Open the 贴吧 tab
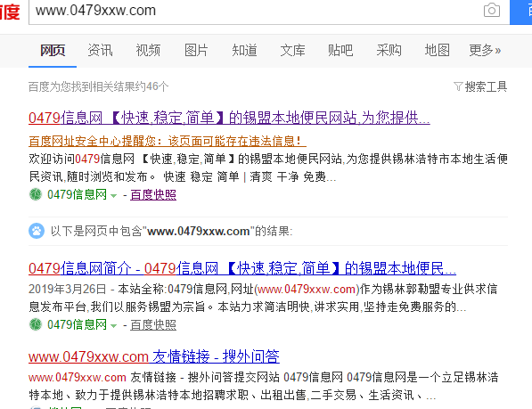The image size is (532, 409). click(x=340, y=50)
